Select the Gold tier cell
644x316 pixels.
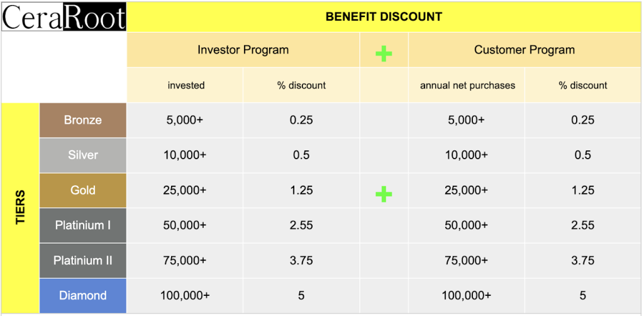click(x=83, y=190)
